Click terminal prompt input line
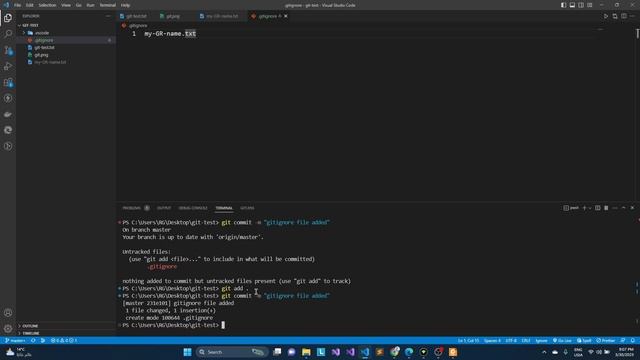This screenshot has width=640, height=360. pos(223,325)
